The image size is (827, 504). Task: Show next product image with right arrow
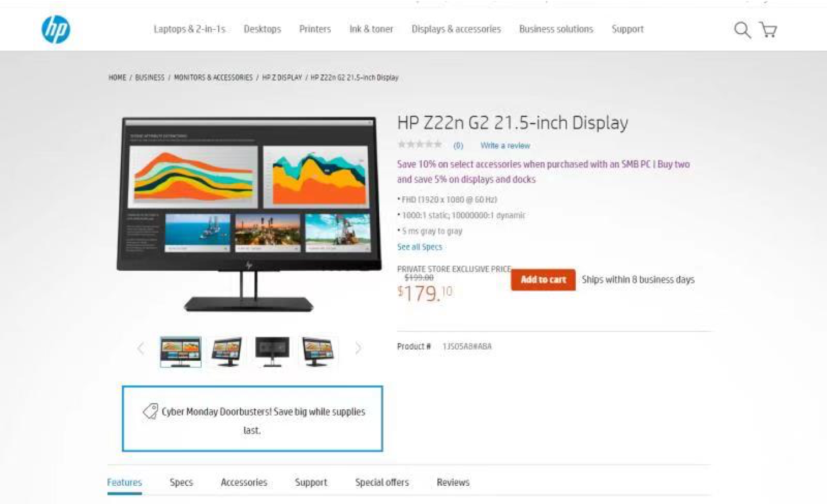pos(358,348)
